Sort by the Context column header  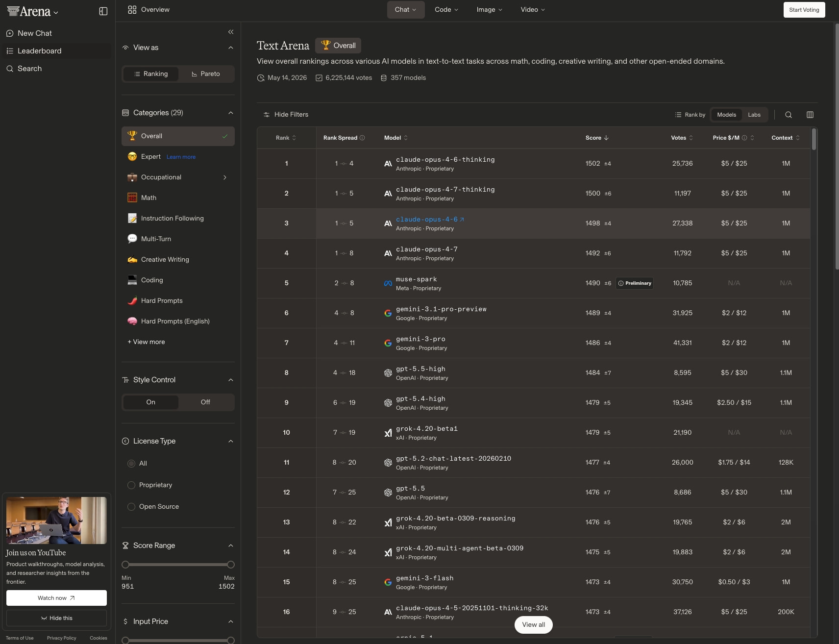pyautogui.click(x=786, y=138)
